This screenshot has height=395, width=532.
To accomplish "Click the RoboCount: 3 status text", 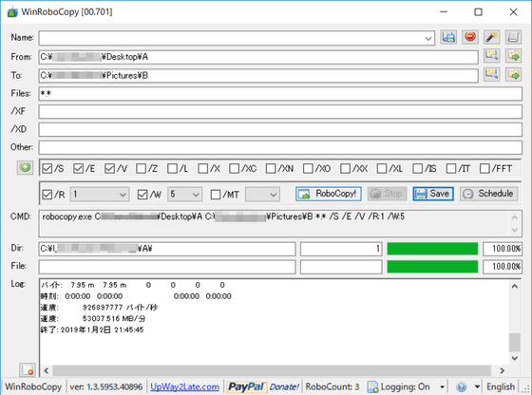I will pyautogui.click(x=332, y=386).
